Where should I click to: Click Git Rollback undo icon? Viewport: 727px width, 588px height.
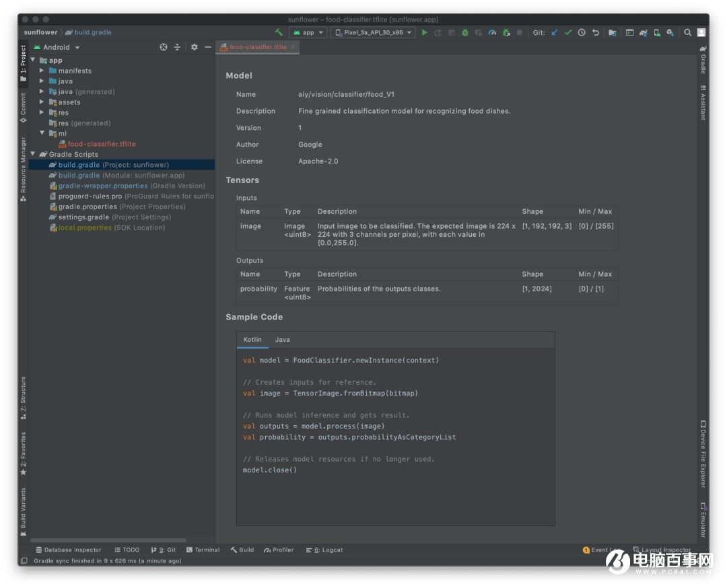tap(596, 32)
